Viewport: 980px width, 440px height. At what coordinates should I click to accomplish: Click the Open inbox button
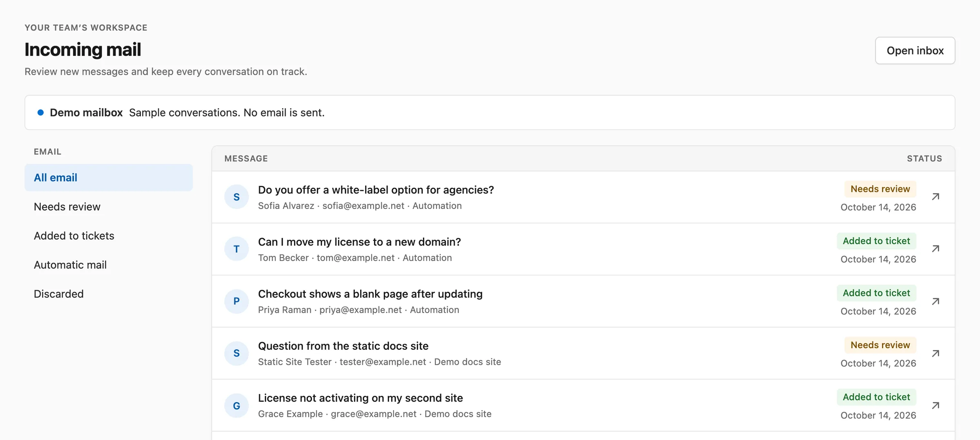[x=915, y=51]
